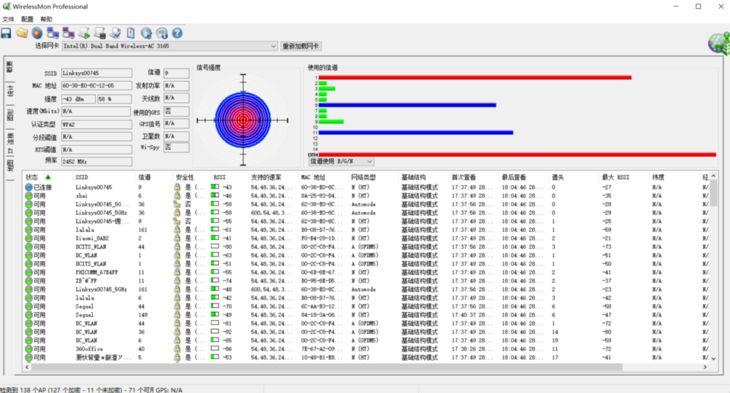Click the checkmark sheet toolbar icon
The width and height of the screenshot is (730, 393).
115,33
